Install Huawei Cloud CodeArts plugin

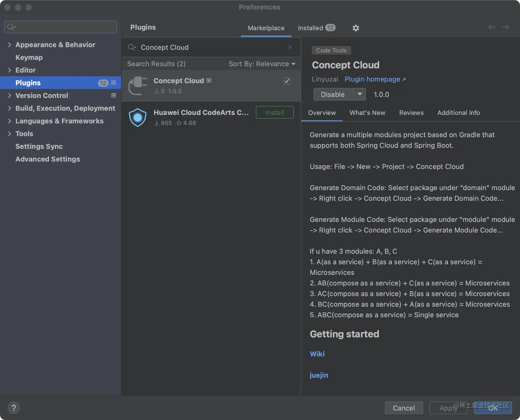[x=275, y=112]
